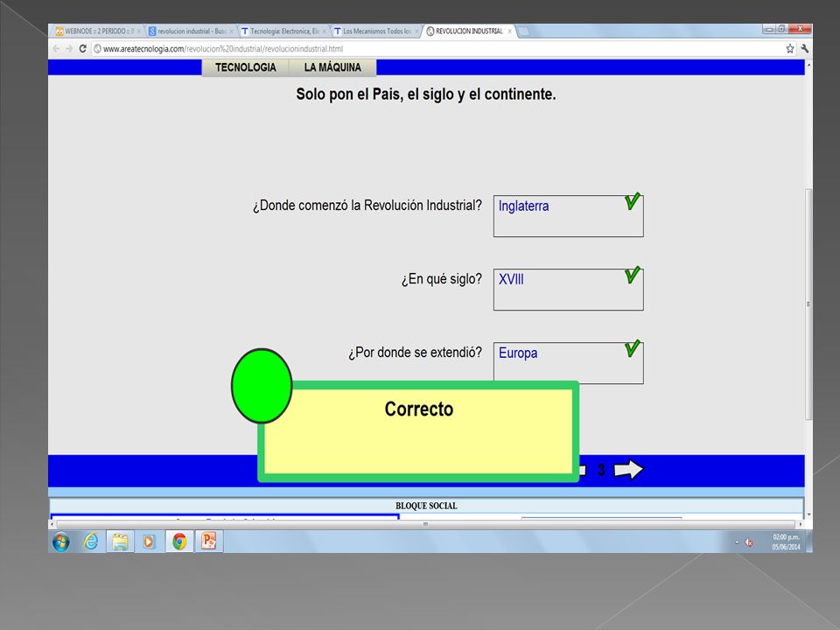This screenshot has width=840, height=630.
Task: Open the TECNOLOGIA menu item
Action: (245, 67)
